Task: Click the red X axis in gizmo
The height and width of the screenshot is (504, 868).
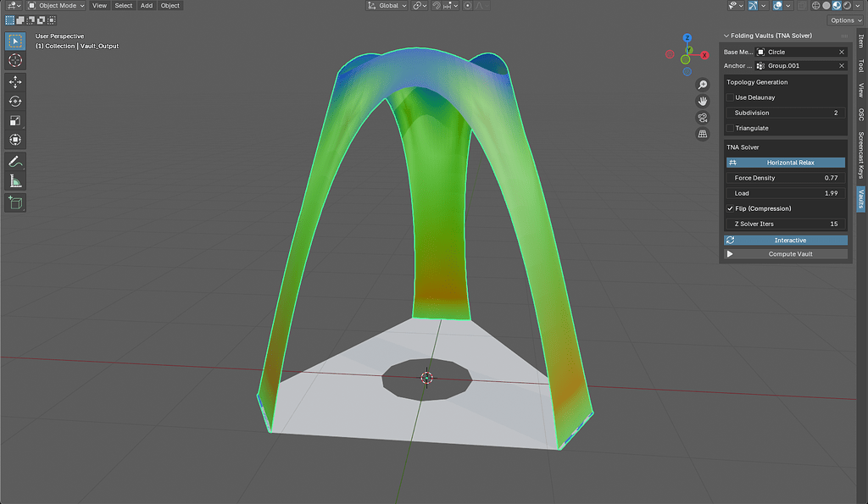Action: [704, 55]
